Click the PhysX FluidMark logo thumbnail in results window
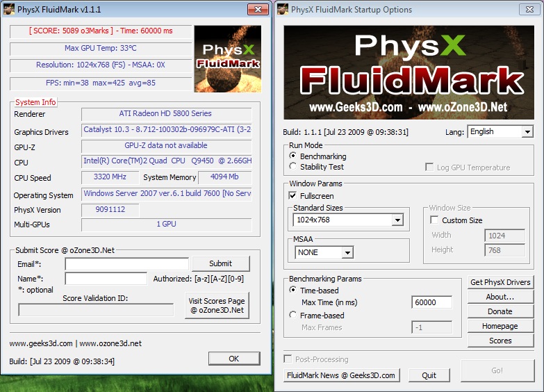The height and width of the screenshot is (392, 544). (x=228, y=58)
